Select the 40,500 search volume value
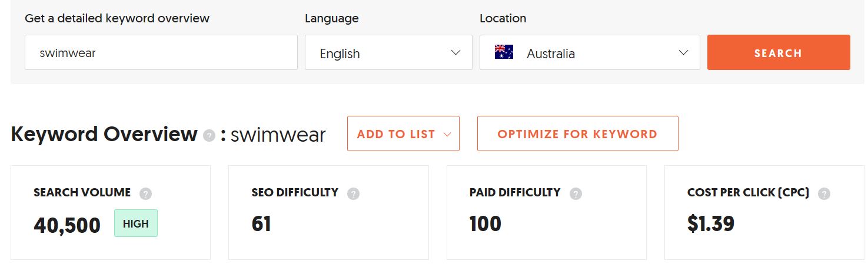 click(x=67, y=225)
